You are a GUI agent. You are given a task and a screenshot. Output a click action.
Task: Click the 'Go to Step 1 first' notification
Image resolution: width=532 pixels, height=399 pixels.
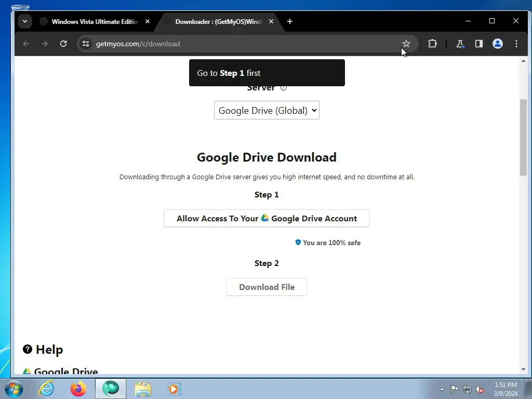point(267,73)
